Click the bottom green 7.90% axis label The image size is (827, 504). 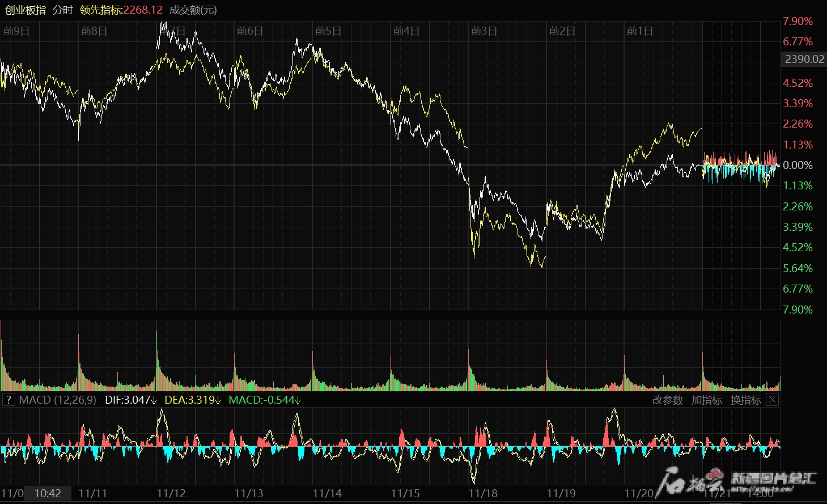(x=798, y=310)
